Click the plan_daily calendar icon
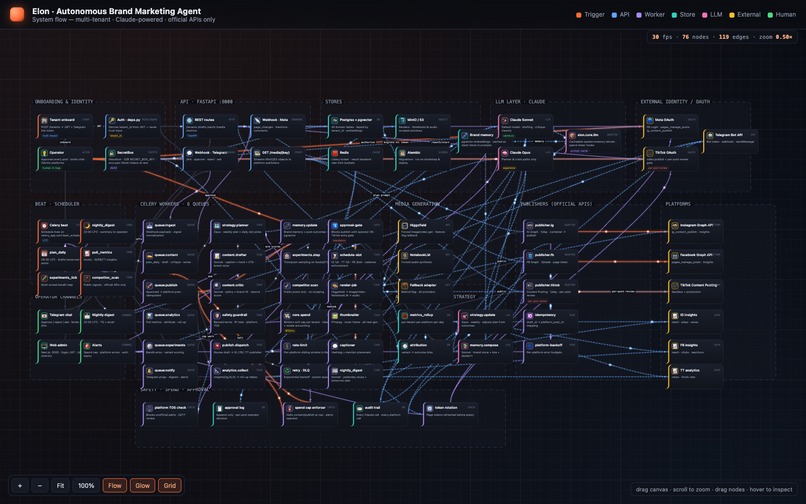This screenshot has height=504, width=806. click(x=45, y=253)
